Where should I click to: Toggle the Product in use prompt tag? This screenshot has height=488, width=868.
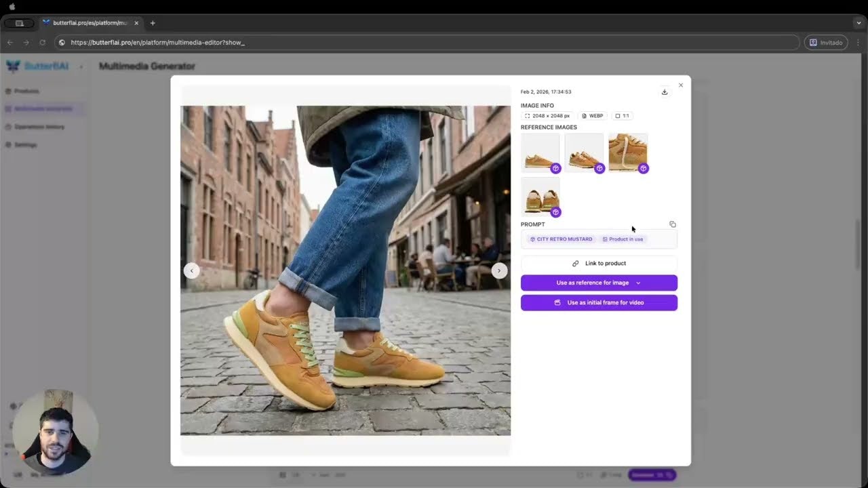623,239
